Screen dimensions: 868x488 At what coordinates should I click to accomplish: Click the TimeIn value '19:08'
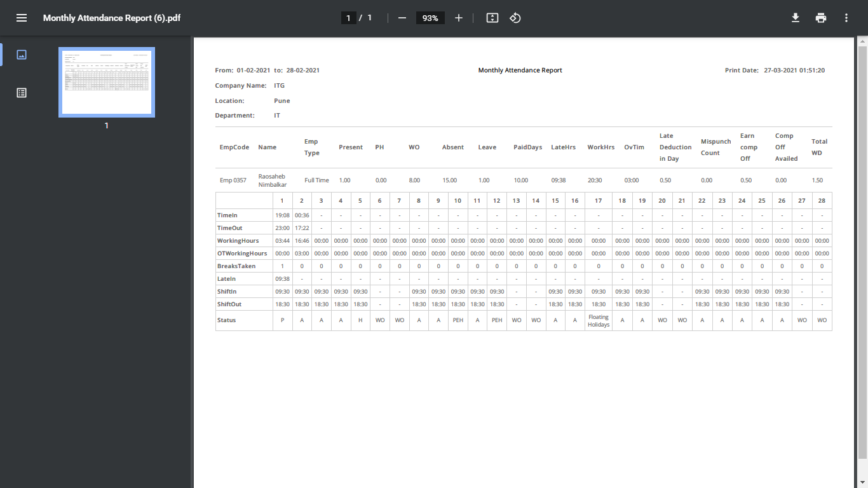282,215
